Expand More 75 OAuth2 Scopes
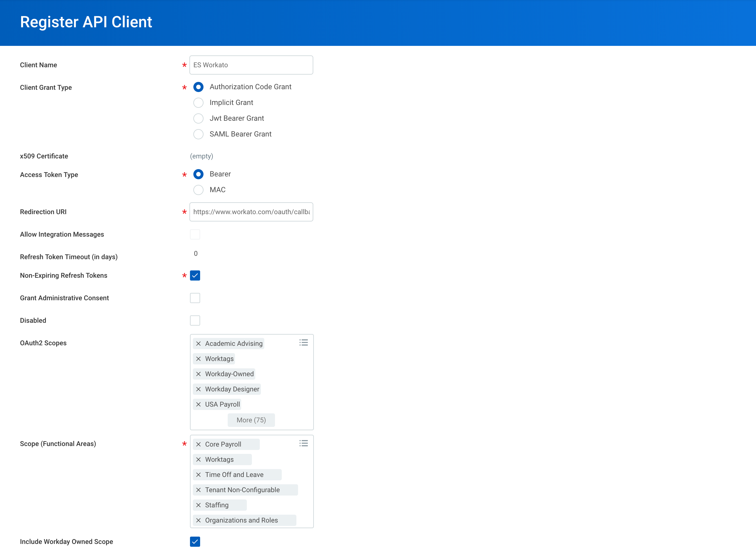The image size is (756, 558). click(x=250, y=420)
